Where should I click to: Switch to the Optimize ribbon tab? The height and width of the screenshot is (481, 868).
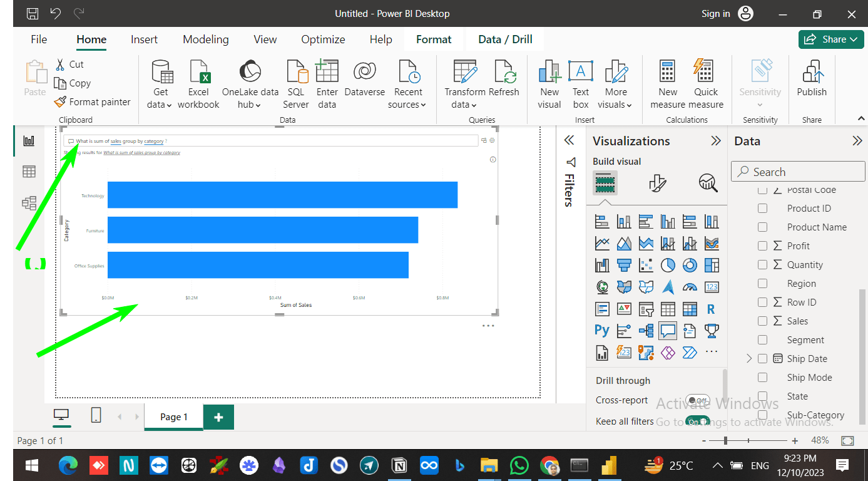pos(323,39)
